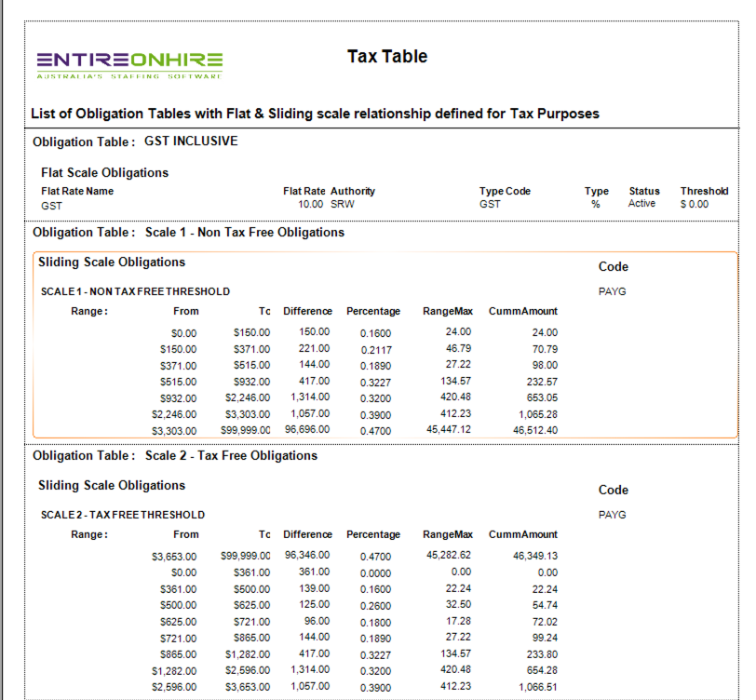Click the SCALE 1 - NON TAX FREE THRESHOLD label

(x=136, y=292)
